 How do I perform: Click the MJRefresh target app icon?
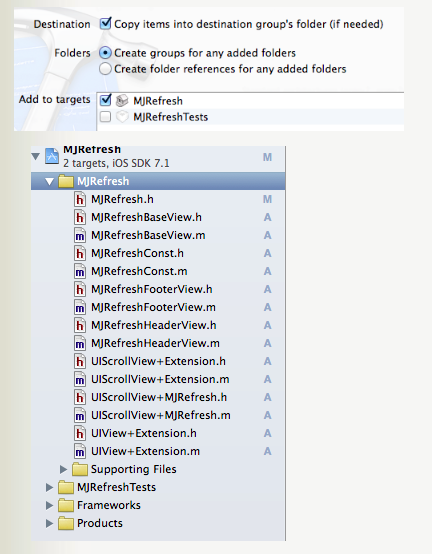coord(122,101)
